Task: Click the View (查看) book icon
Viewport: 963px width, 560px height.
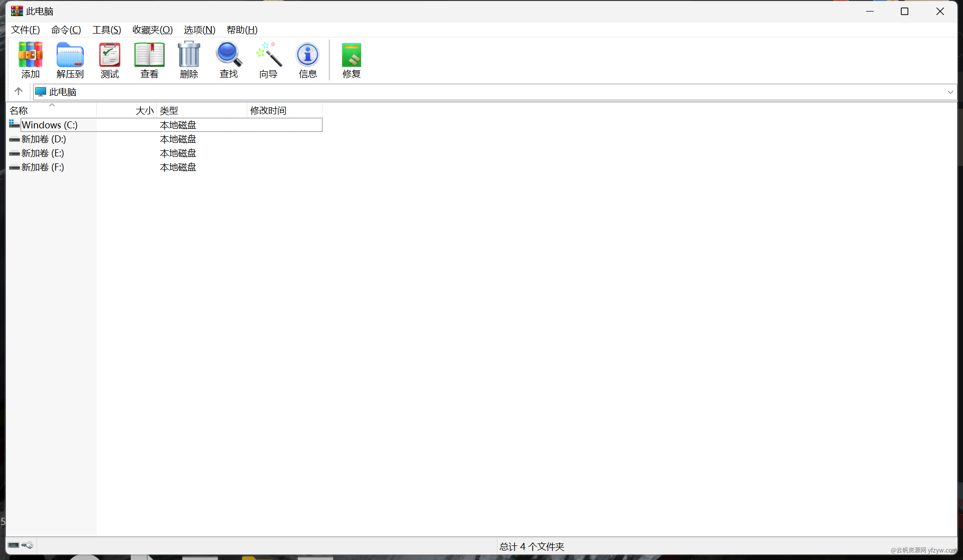Action: 149,55
